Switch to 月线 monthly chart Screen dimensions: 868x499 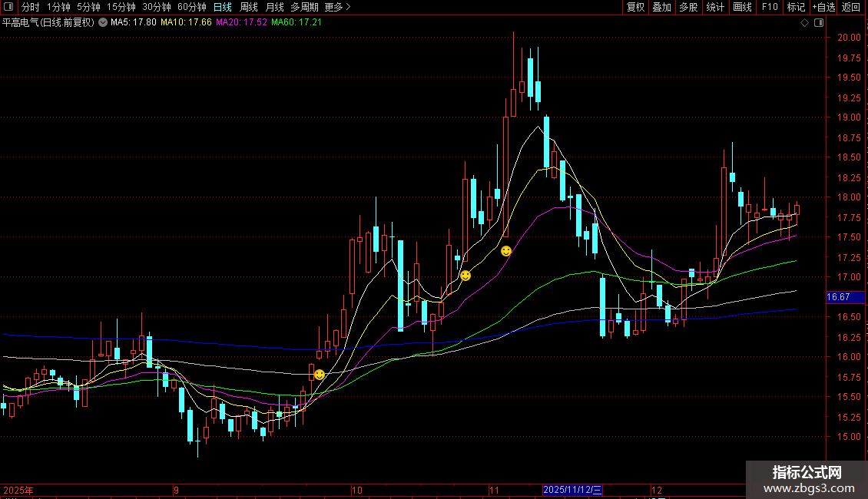tap(274, 7)
